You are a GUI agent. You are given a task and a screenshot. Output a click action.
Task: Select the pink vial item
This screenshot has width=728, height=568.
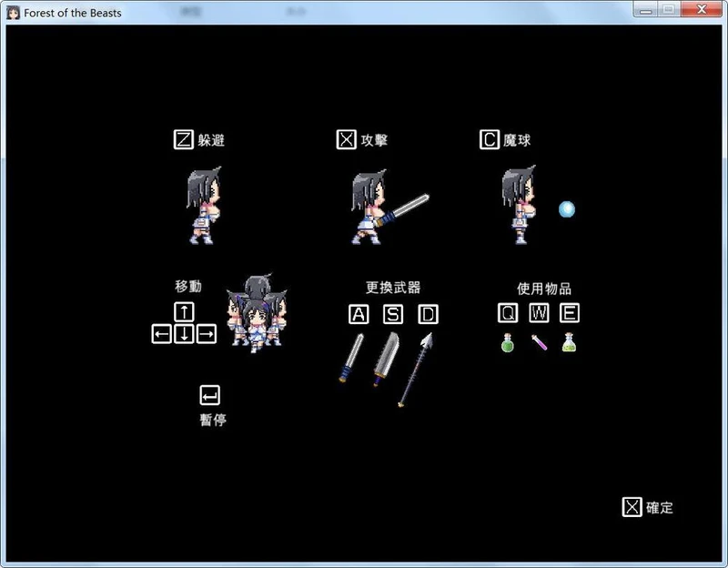(x=539, y=344)
